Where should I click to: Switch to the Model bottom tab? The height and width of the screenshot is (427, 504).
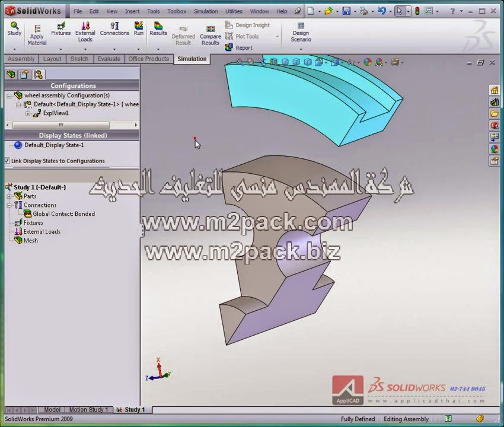(52, 410)
